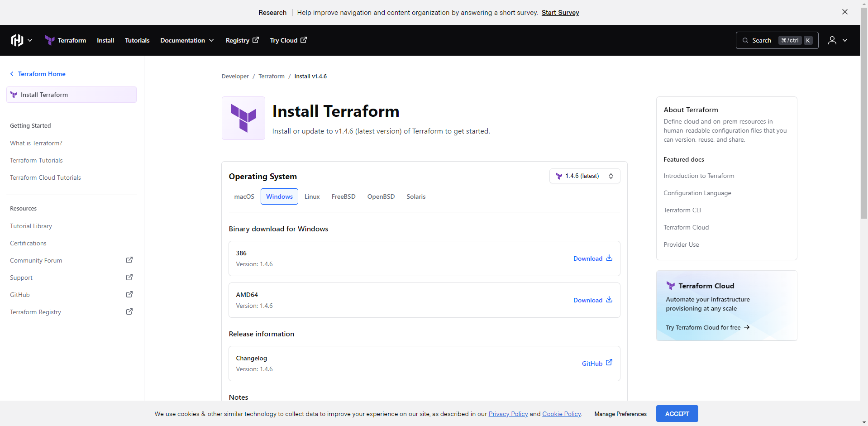This screenshot has height=426, width=868.
Task: Click Support external link icon
Action: click(129, 277)
